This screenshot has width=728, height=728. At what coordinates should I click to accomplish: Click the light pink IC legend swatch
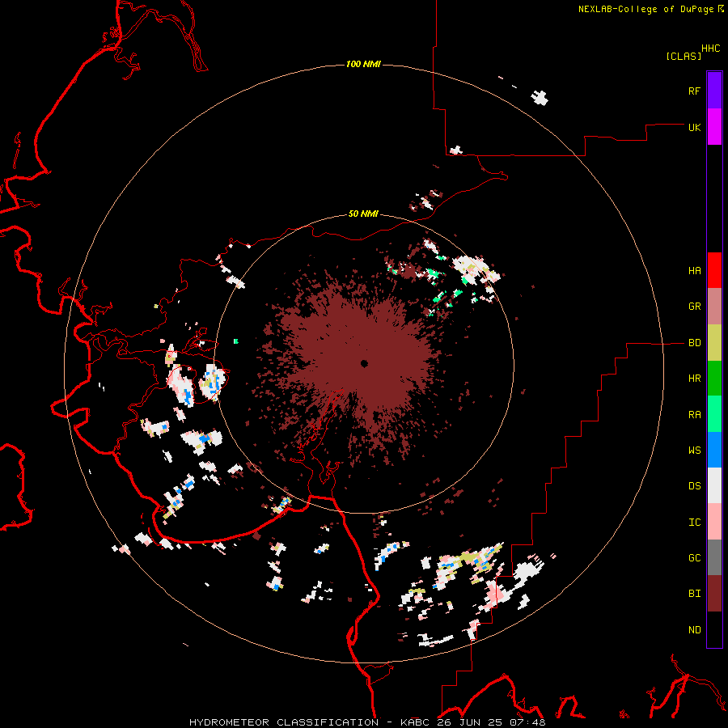pyautogui.click(x=714, y=522)
